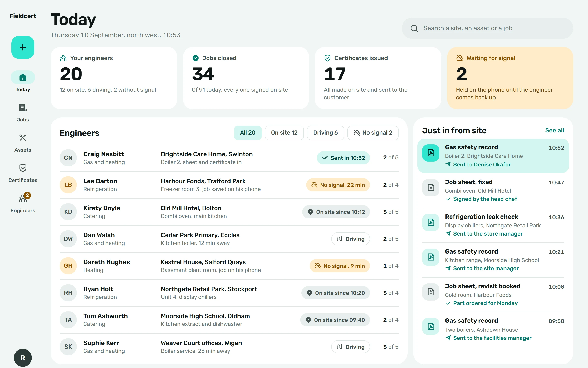Click the Your engineers people icon
The image size is (588, 368).
coord(63,58)
